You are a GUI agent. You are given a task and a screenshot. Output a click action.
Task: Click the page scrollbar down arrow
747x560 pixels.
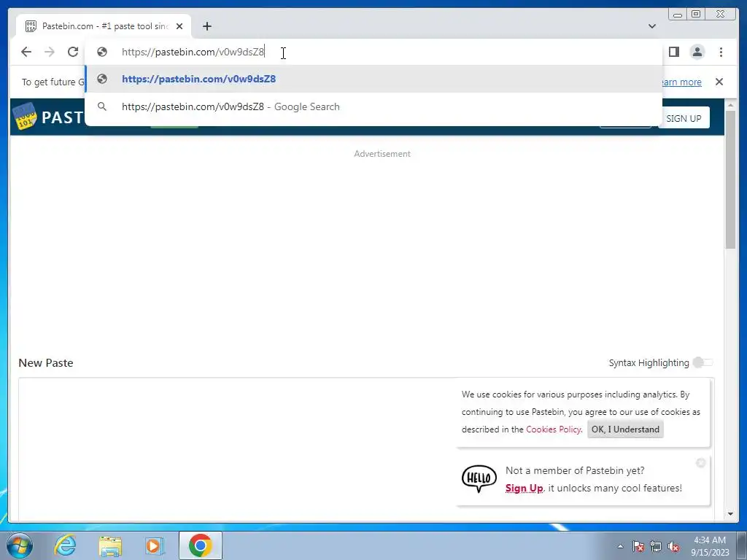pyautogui.click(x=730, y=514)
